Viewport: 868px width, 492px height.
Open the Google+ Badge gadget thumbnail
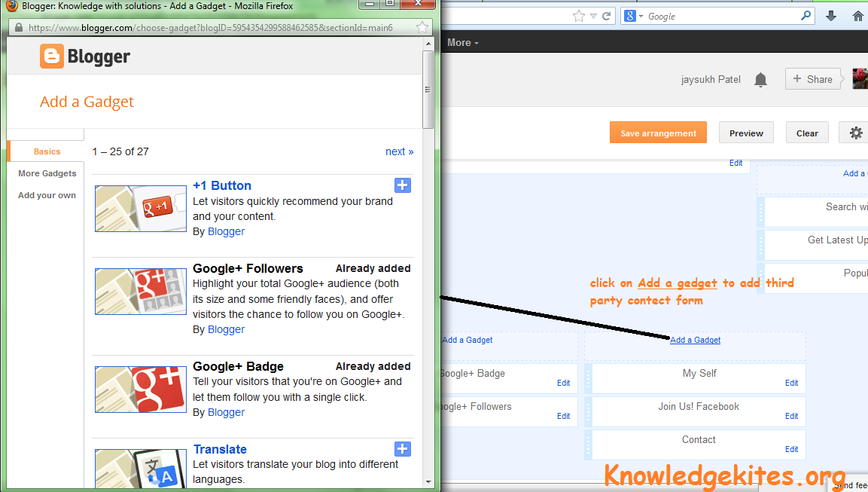coord(141,390)
